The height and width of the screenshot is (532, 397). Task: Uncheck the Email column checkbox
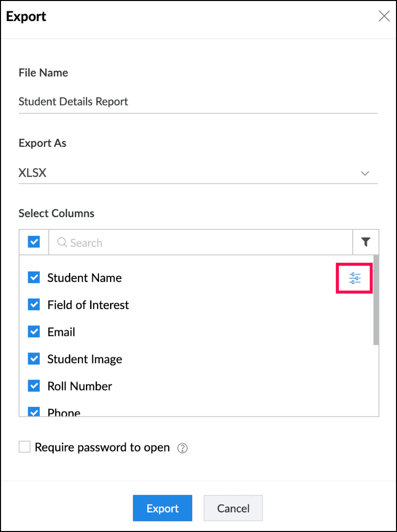[34, 332]
